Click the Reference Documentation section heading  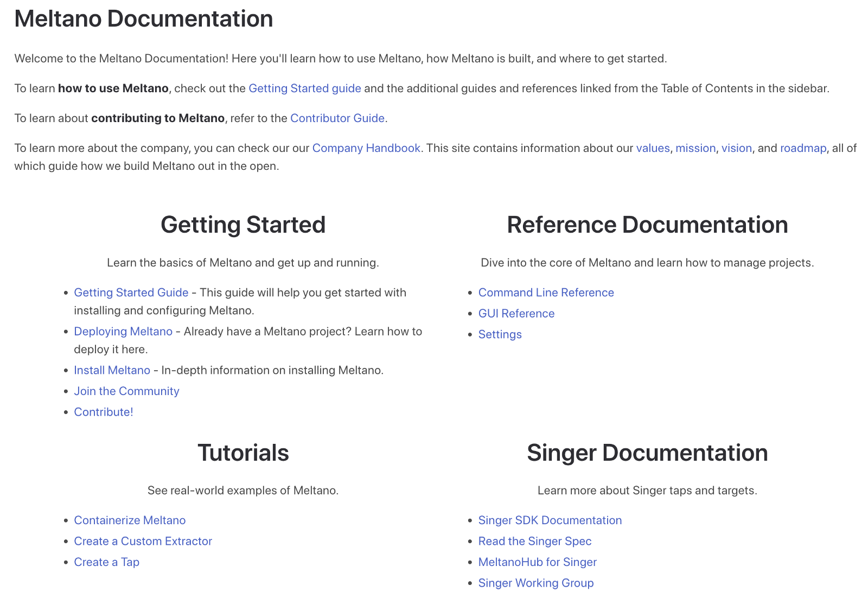[x=647, y=225]
